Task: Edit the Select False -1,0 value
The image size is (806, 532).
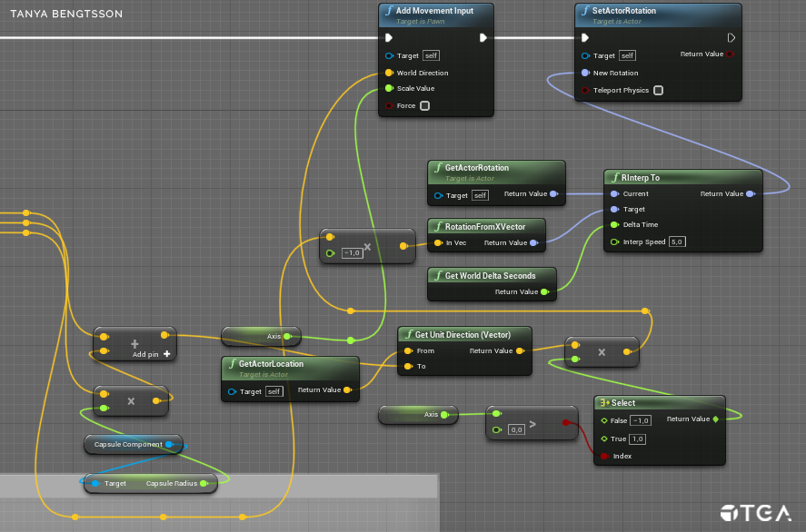Action: coord(641,420)
